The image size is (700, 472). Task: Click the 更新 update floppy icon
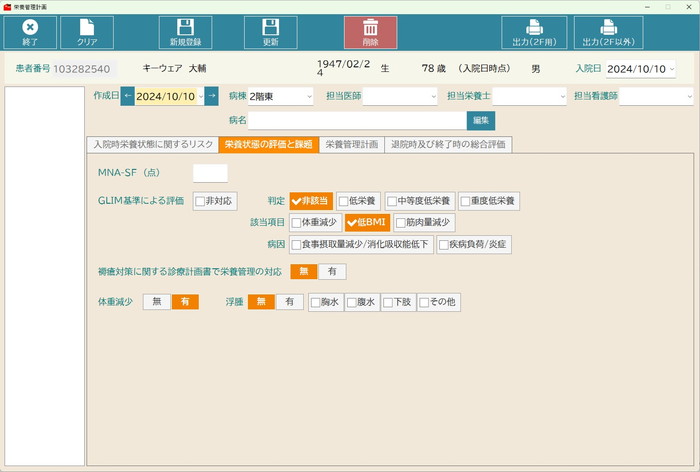pyautogui.click(x=270, y=29)
